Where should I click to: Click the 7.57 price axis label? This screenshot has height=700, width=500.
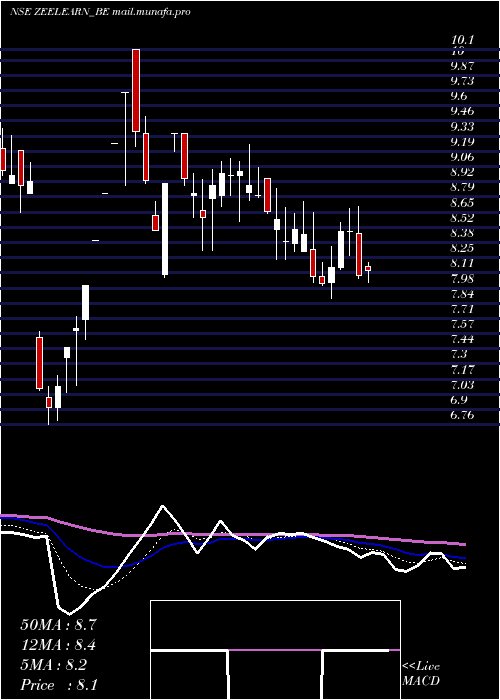tap(462, 324)
